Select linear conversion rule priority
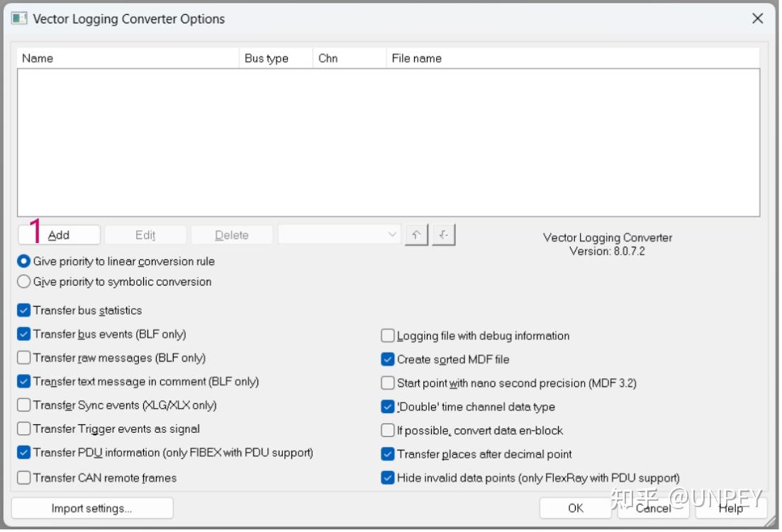782x532 pixels. tap(24, 261)
